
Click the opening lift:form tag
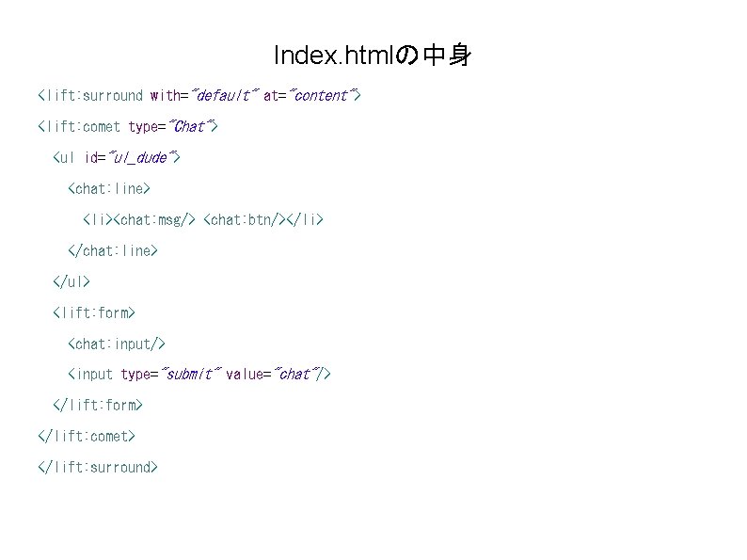click(94, 312)
